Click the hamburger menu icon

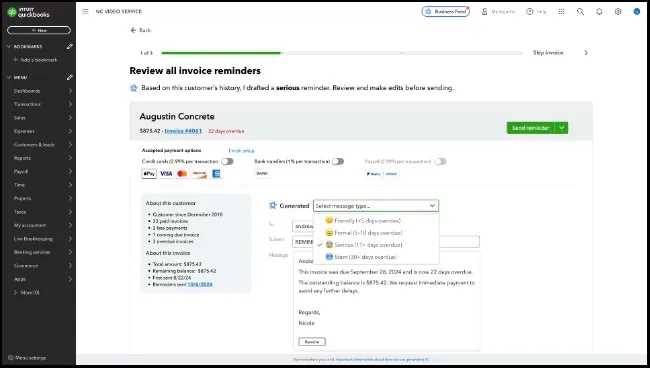(85, 12)
